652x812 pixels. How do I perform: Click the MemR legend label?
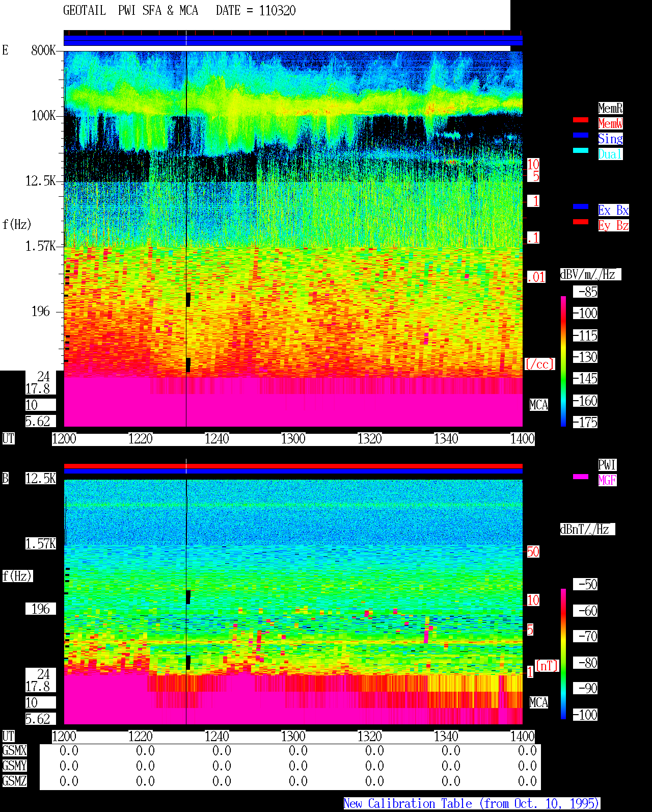click(x=610, y=108)
